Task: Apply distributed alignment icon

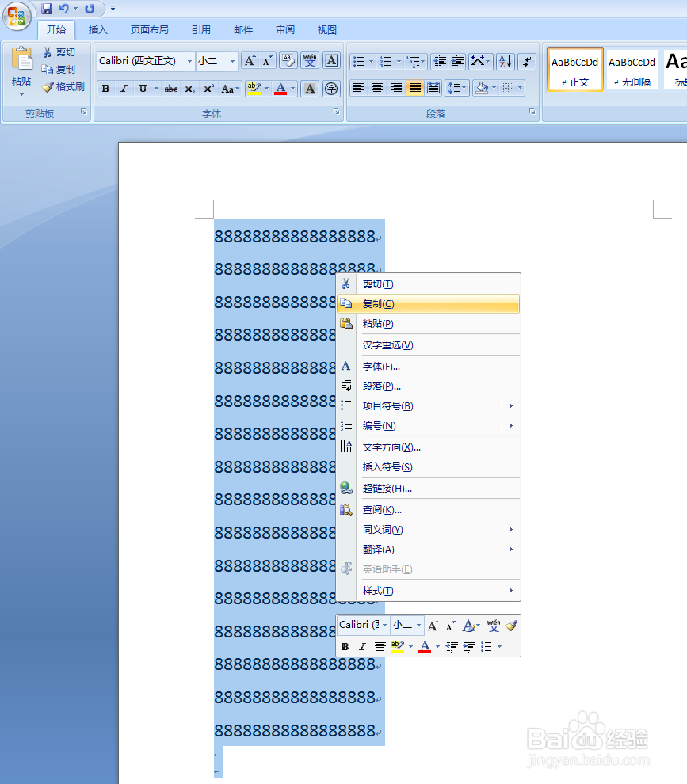Action: (x=433, y=89)
